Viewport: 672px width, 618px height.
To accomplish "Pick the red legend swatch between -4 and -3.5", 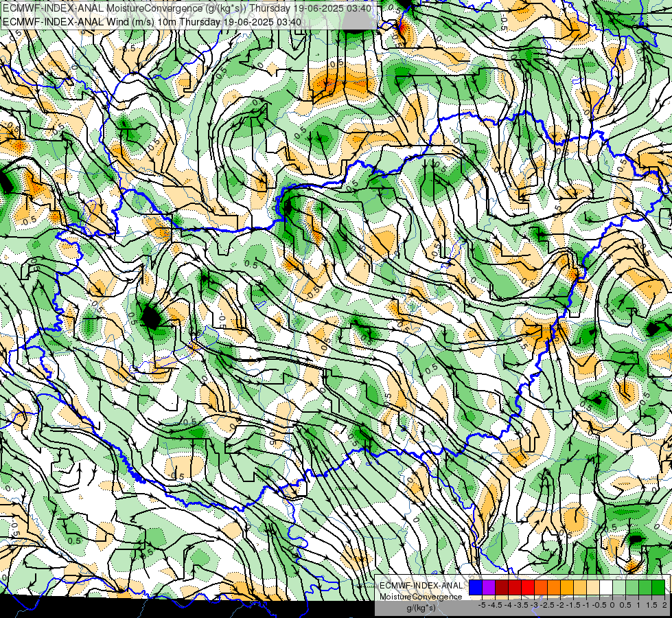I will [x=515, y=587].
